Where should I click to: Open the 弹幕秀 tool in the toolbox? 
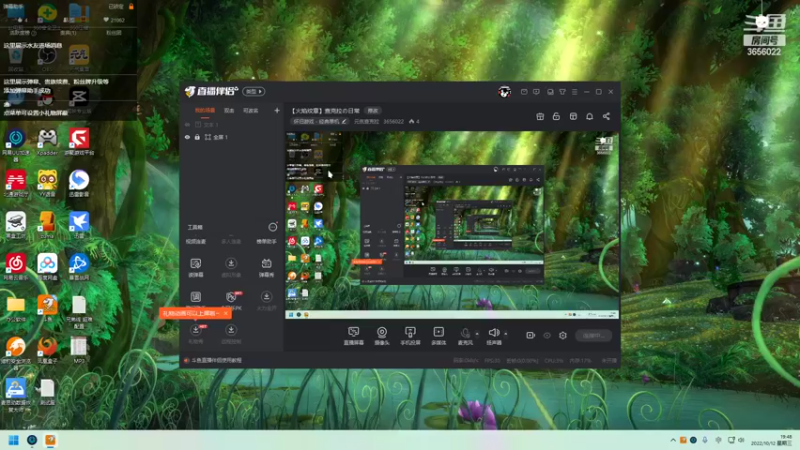click(x=266, y=267)
